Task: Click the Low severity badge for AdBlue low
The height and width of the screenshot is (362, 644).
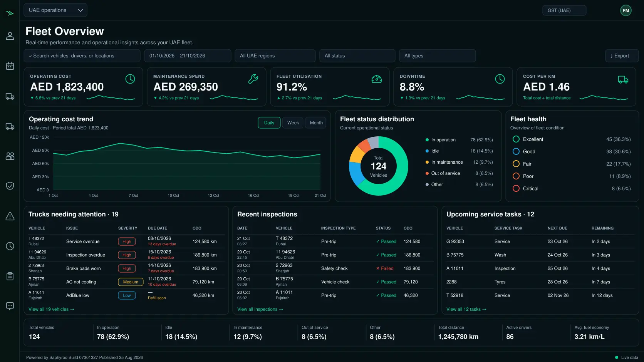Action: click(x=127, y=295)
